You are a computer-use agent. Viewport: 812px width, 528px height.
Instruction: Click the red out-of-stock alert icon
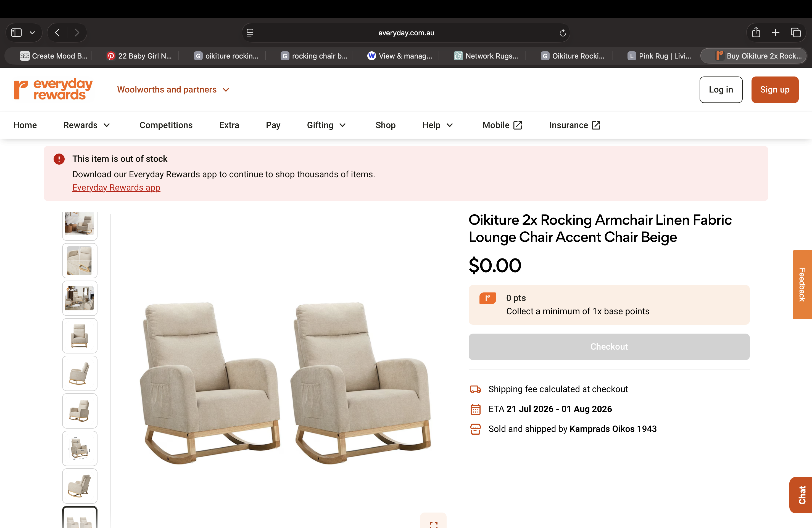coord(59,159)
